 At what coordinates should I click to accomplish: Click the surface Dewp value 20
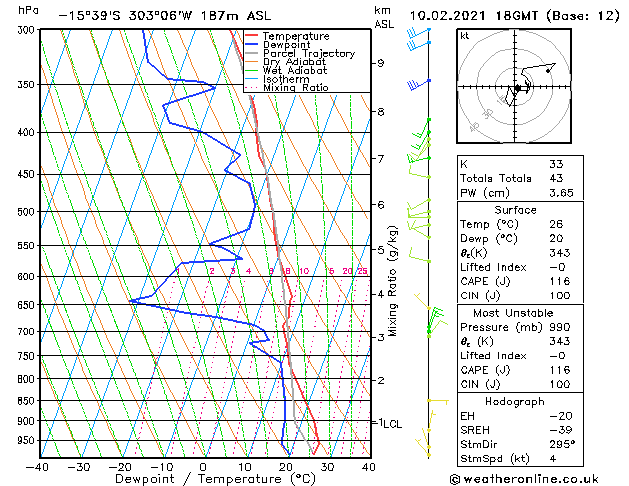(556, 239)
